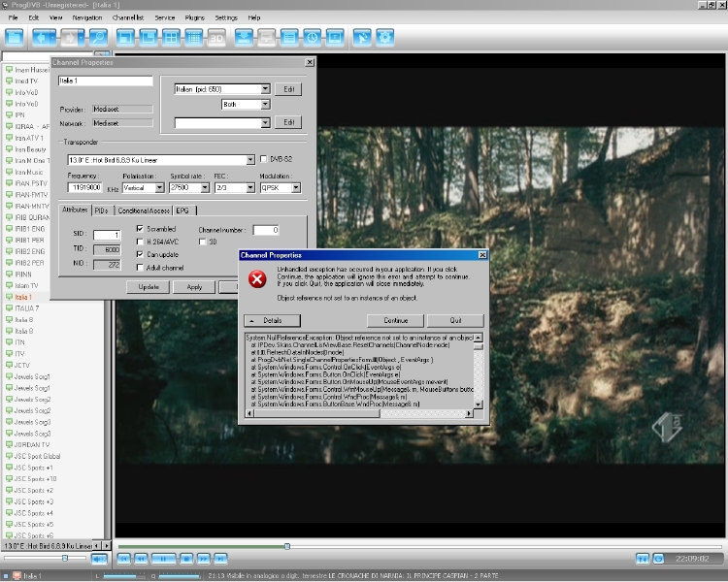
Task: Open the Plugins menu
Action: [195, 17]
